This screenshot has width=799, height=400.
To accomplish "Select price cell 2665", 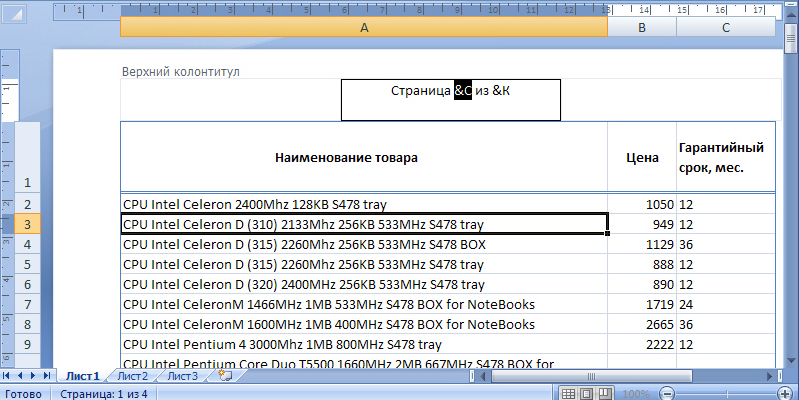I will pyautogui.click(x=642, y=324).
